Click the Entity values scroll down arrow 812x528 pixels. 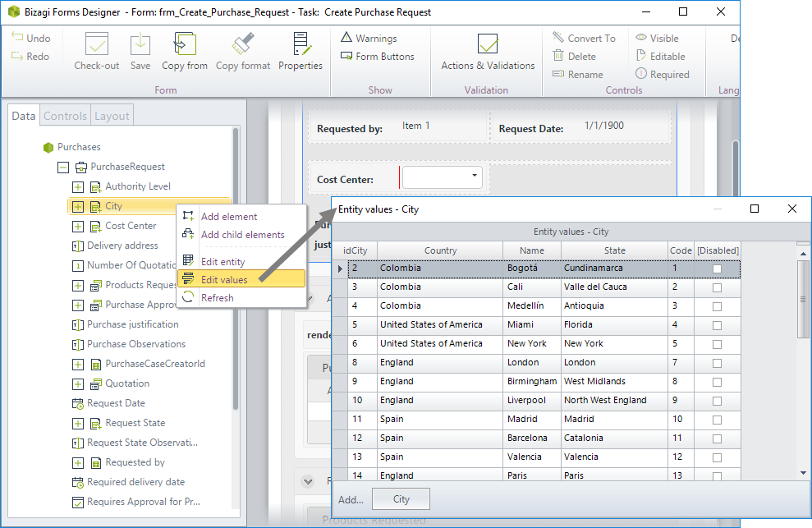point(803,472)
